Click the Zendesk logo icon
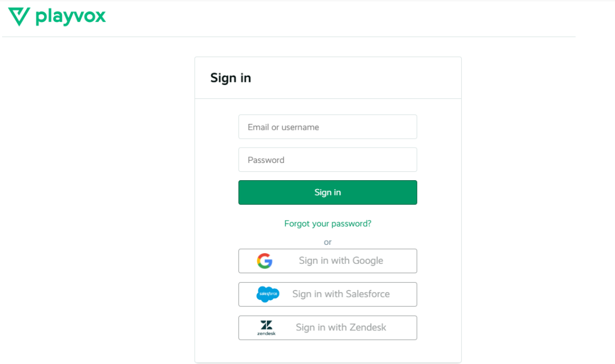Viewport: 615px width, 364px height. [266, 328]
